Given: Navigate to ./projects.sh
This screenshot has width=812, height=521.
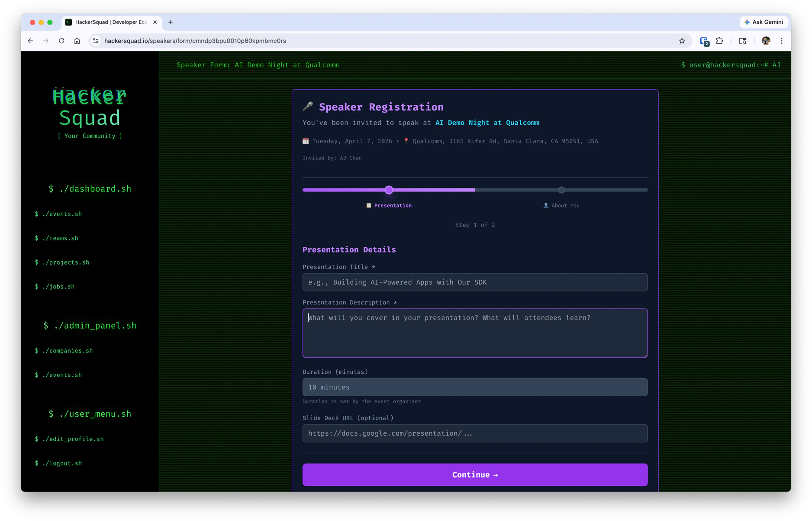Looking at the screenshot, I should pyautogui.click(x=62, y=262).
